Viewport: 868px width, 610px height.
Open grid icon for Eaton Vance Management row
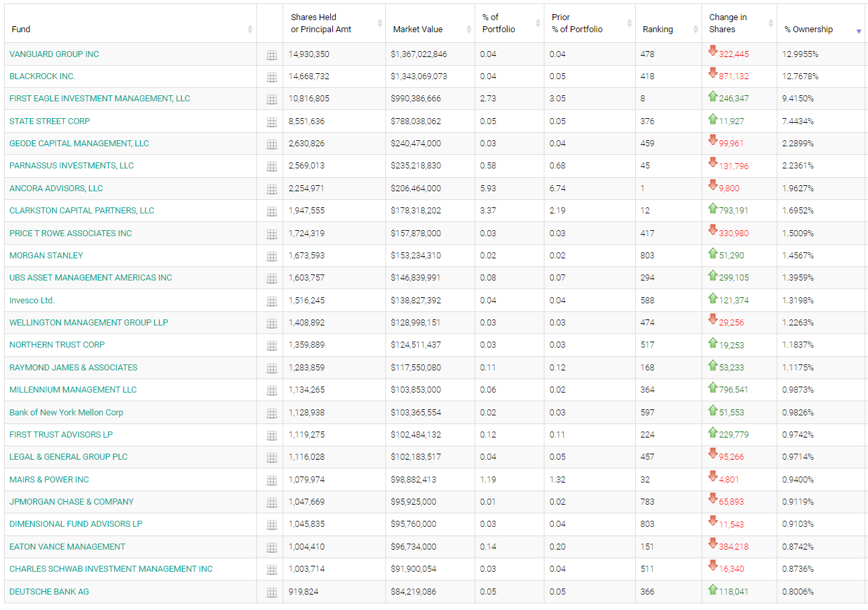272,548
